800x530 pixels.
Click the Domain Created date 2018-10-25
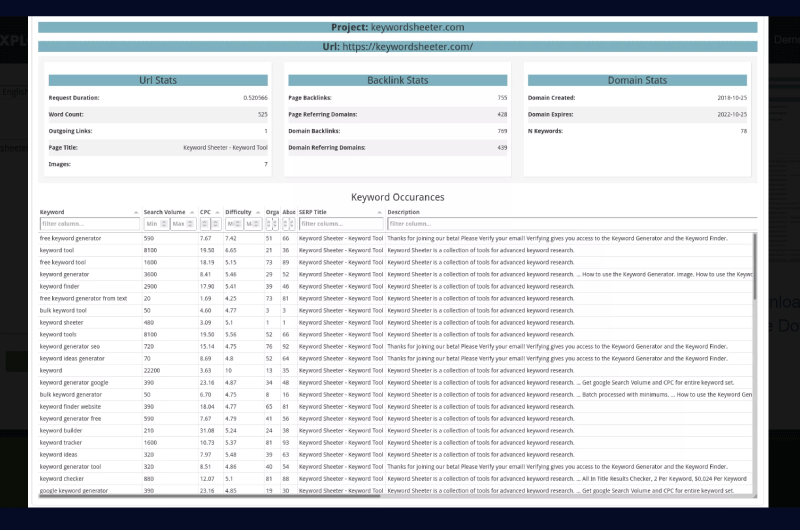pyautogui.click(x=732, y=97)
